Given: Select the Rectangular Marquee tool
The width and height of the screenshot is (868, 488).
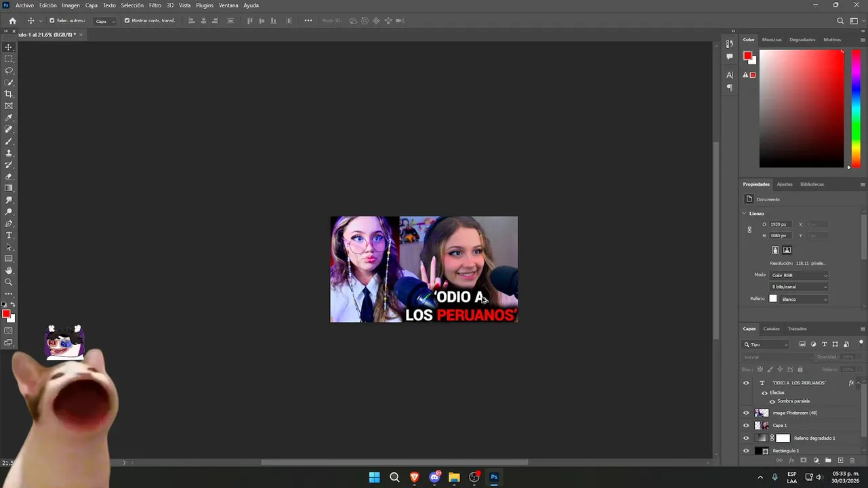Looking at the screenshot, I should (x=9, y=59).
